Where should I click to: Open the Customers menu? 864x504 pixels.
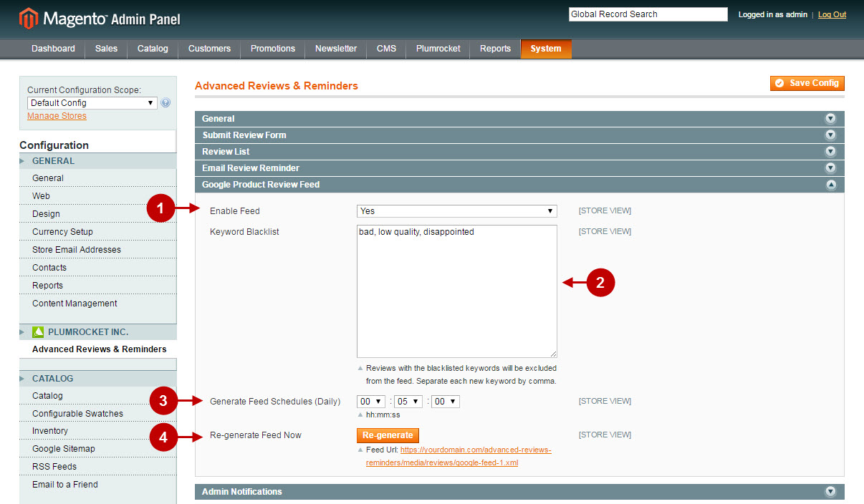point(209,49)
